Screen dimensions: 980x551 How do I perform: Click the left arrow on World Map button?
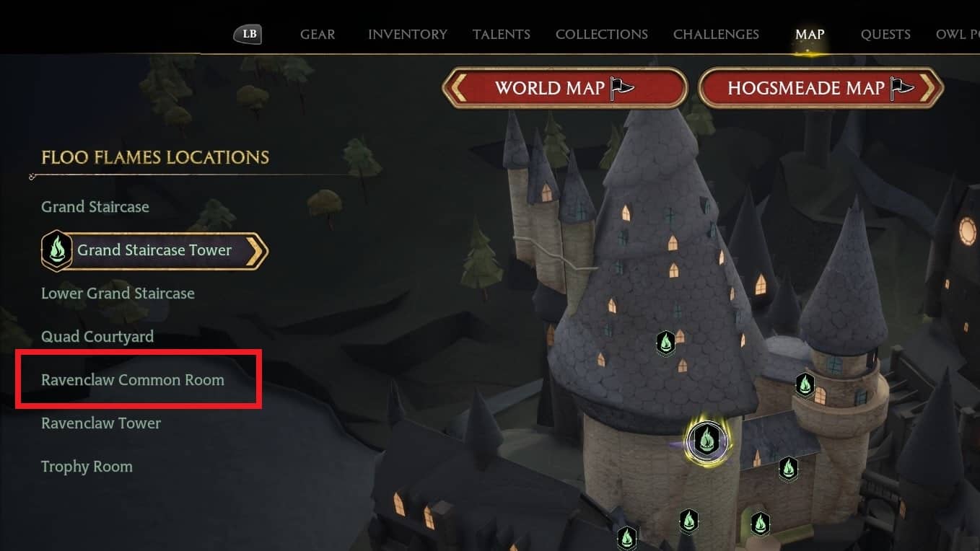click(455, 88)
